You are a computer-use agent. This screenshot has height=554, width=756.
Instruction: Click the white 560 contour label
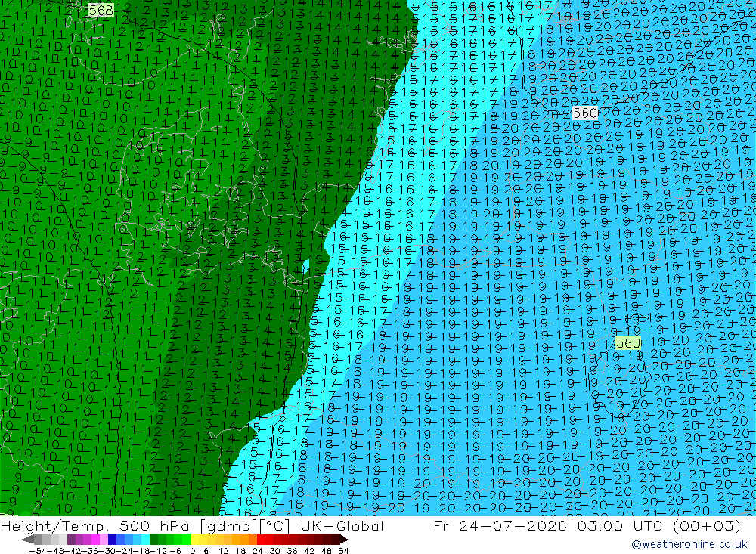pyautogui.click(x=585, y=113)
